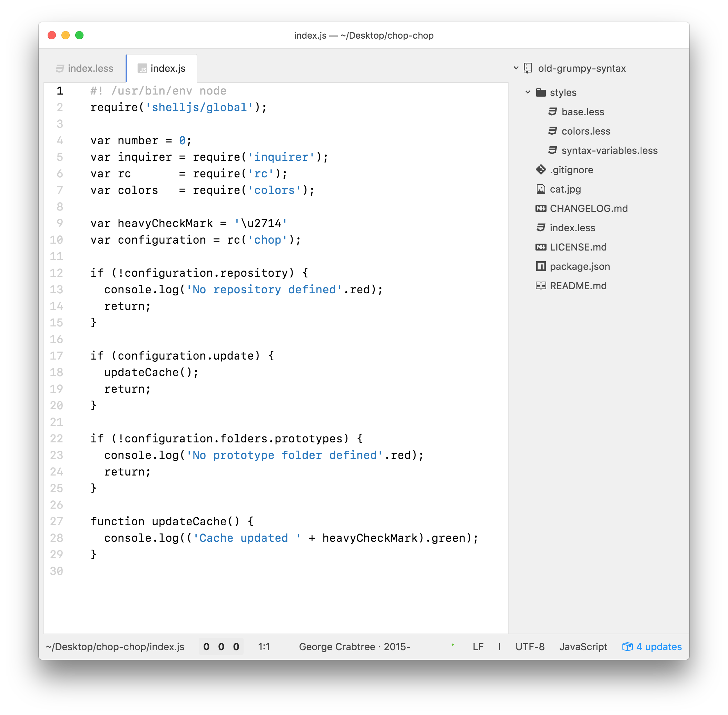
Task: Change the UTF-8 encoding selector
Action: [x=529, y=647]
